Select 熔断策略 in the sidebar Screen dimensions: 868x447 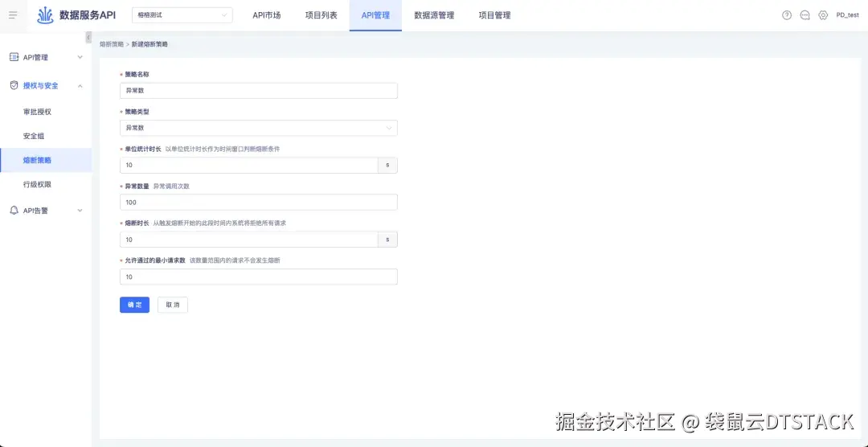46,160
